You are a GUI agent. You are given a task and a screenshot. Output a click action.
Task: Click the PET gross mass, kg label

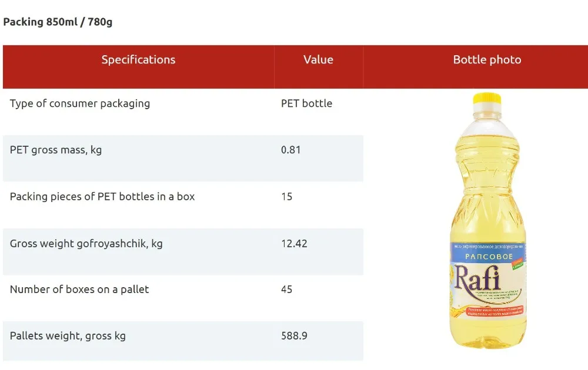pyautogui.click(x=56, y=150)
